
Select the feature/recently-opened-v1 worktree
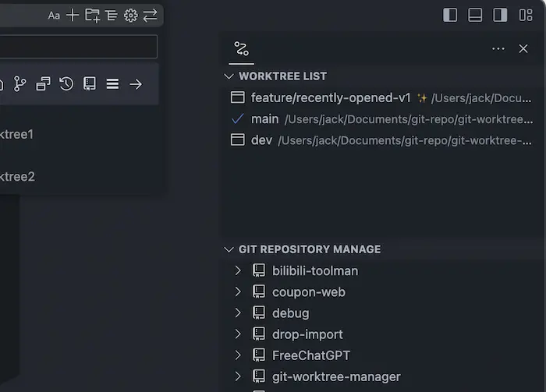(x=330, y=98)
